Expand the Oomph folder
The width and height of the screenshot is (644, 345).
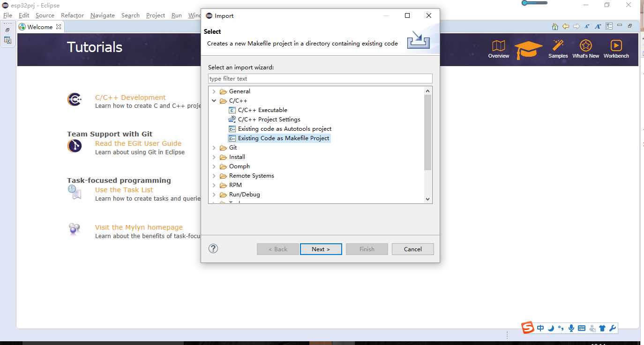click(x=214, y=166)
